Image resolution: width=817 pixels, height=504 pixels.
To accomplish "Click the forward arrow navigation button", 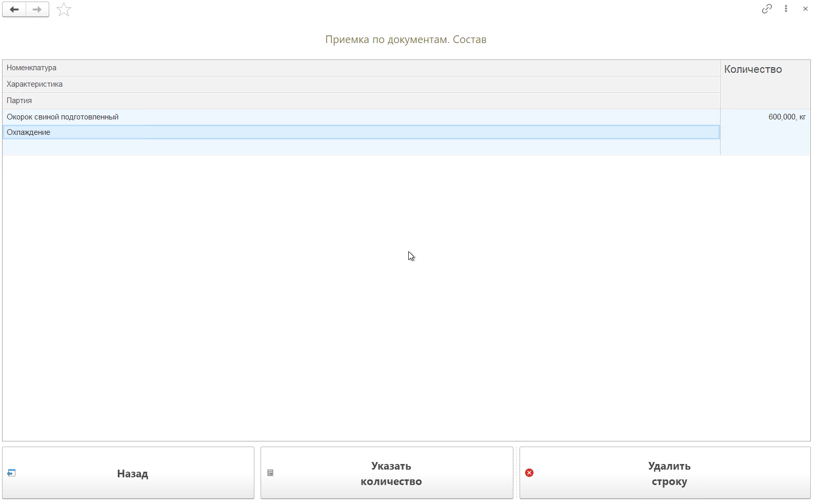I will pos(37,9).
